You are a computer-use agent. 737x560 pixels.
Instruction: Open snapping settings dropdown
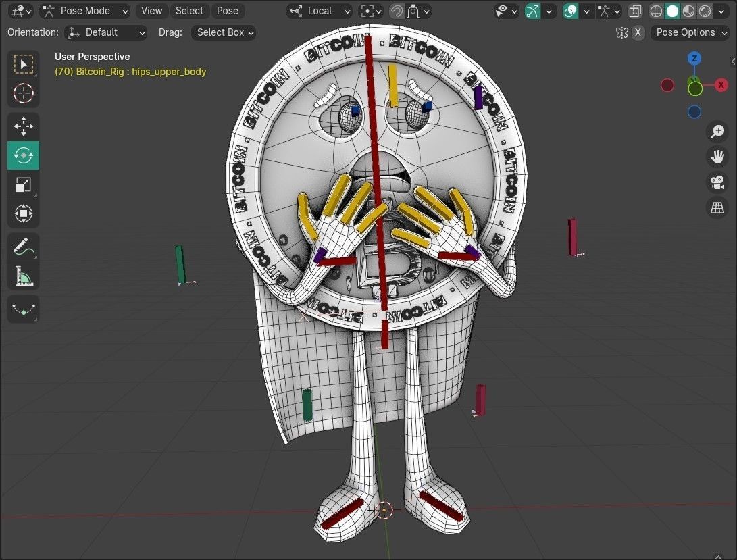tap(418, 11)
